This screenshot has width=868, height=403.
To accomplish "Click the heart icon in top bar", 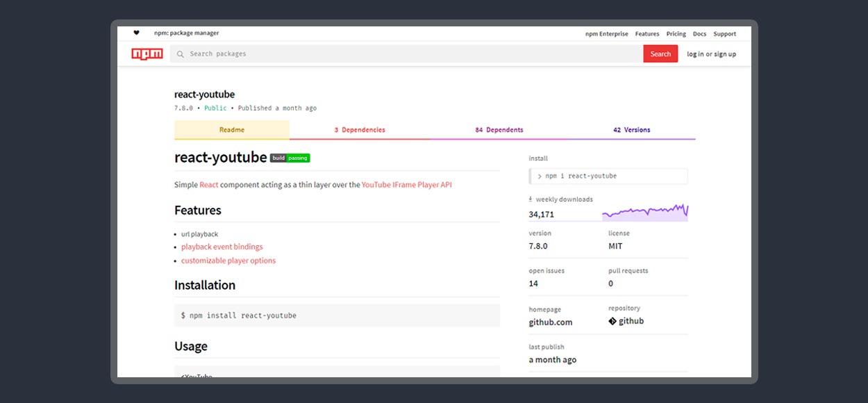I will pos(137,33).
